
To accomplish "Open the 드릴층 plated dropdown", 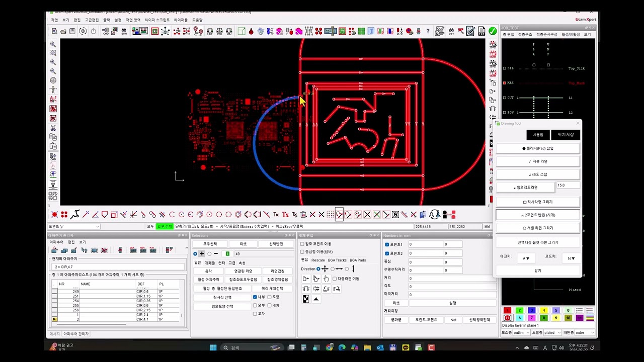I will 552,332.
